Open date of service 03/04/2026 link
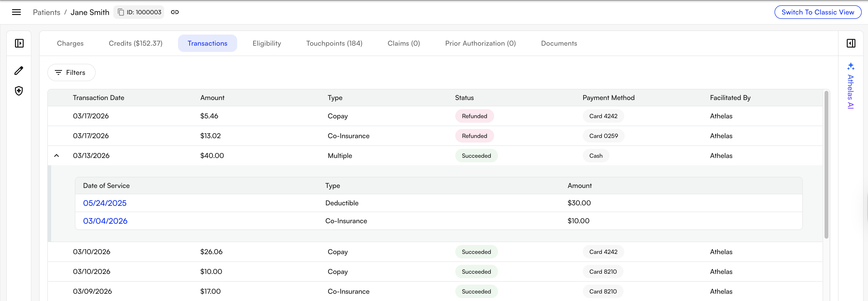The width and height of the screenshot is (868, 301). click(x=105, y=221)
